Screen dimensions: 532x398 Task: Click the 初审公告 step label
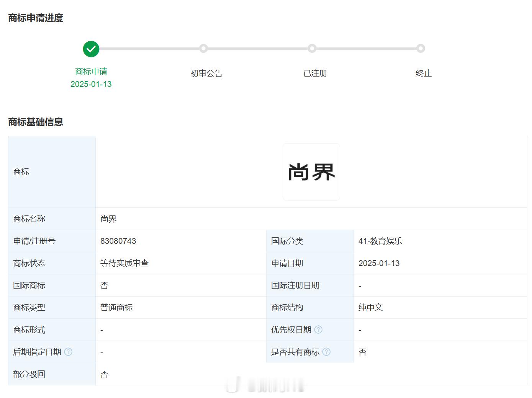click(x=206, y=73)
